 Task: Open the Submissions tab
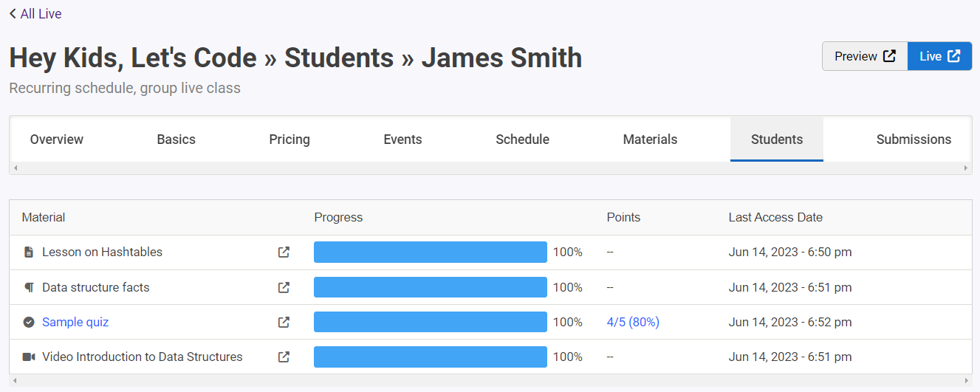914,140
